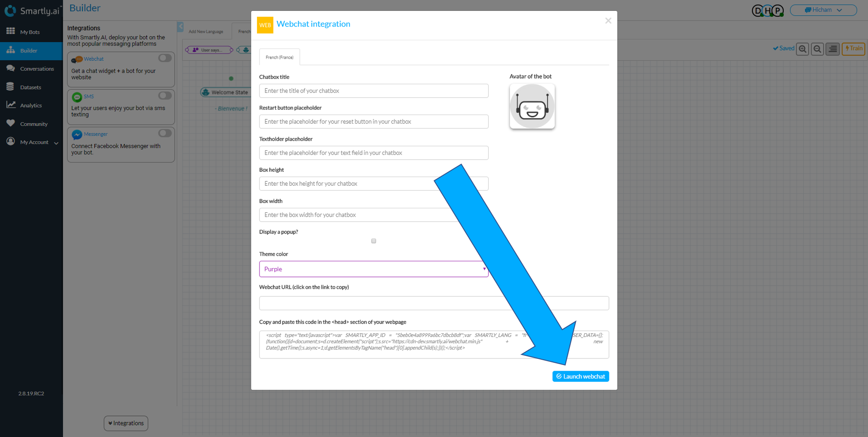Image resolution: width=868 pixels, height=437 pixels.
Task: Click the Builder page heading
Action: pyautogui.click(x=85, y=8)
